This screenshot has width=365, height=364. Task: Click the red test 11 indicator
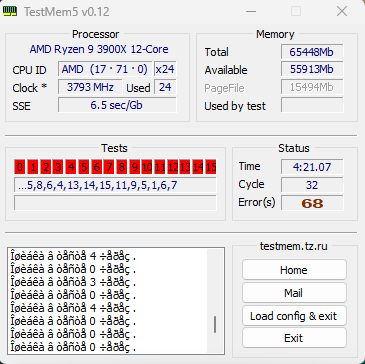[160, 167]
